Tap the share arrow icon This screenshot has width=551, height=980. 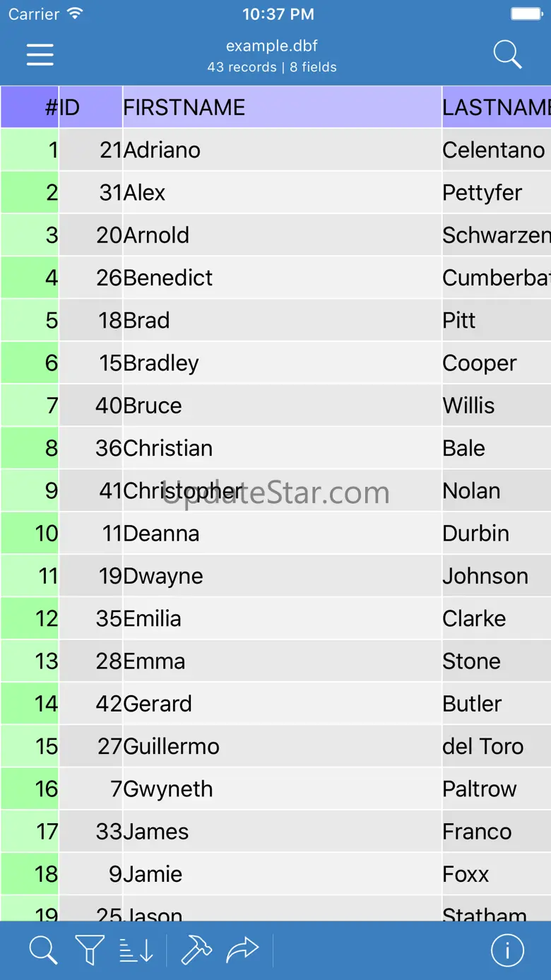click(242, 950)
